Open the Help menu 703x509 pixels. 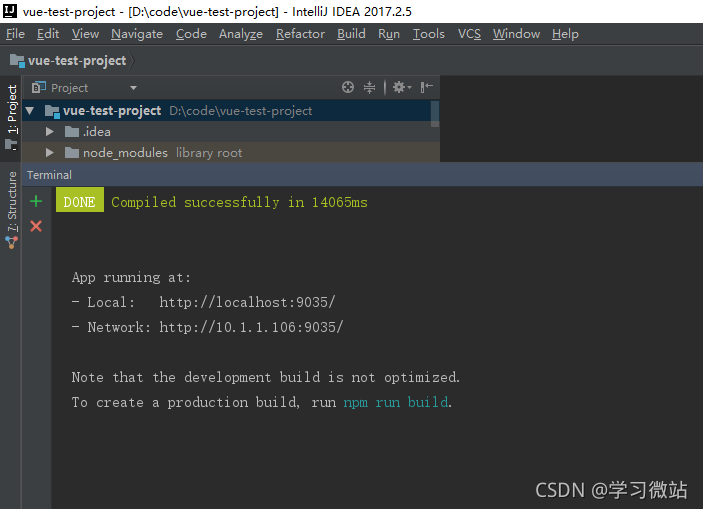[x=565, y=34]
